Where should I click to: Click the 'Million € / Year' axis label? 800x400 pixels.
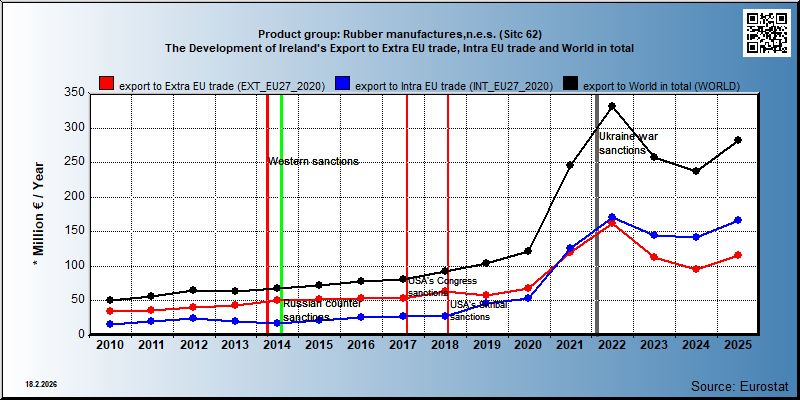coord(39,215)
